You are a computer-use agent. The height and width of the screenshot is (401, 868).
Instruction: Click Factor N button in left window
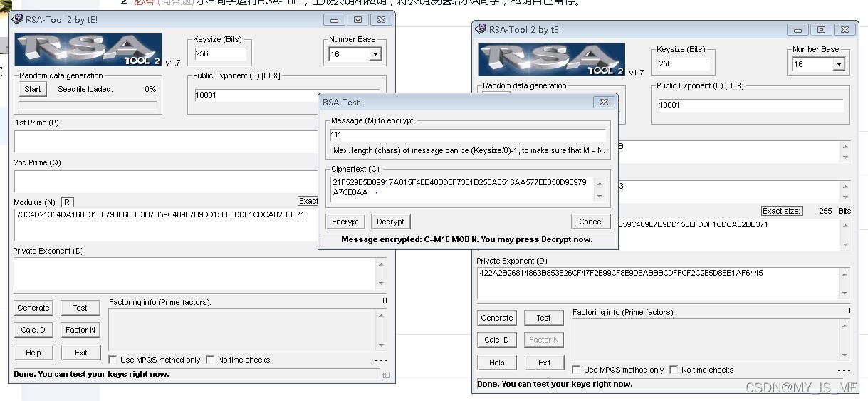coord(80,330)
